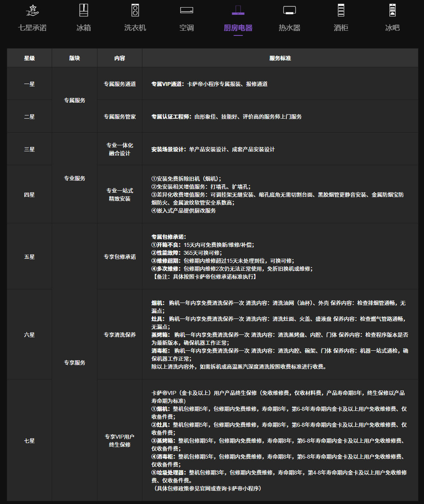The width and height of the screenshot is (424, 504).
Task: Click the 专属VIP通道 description text
Action: point(209,84)
